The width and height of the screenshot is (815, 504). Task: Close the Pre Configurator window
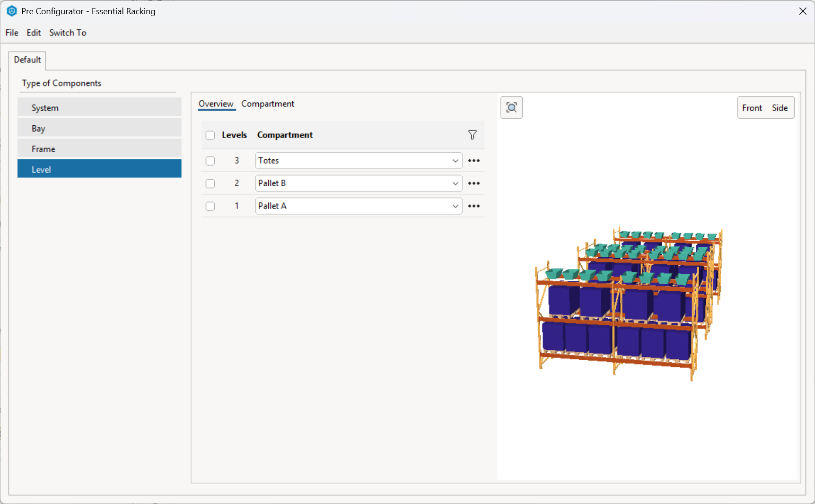tap(802, 11)
